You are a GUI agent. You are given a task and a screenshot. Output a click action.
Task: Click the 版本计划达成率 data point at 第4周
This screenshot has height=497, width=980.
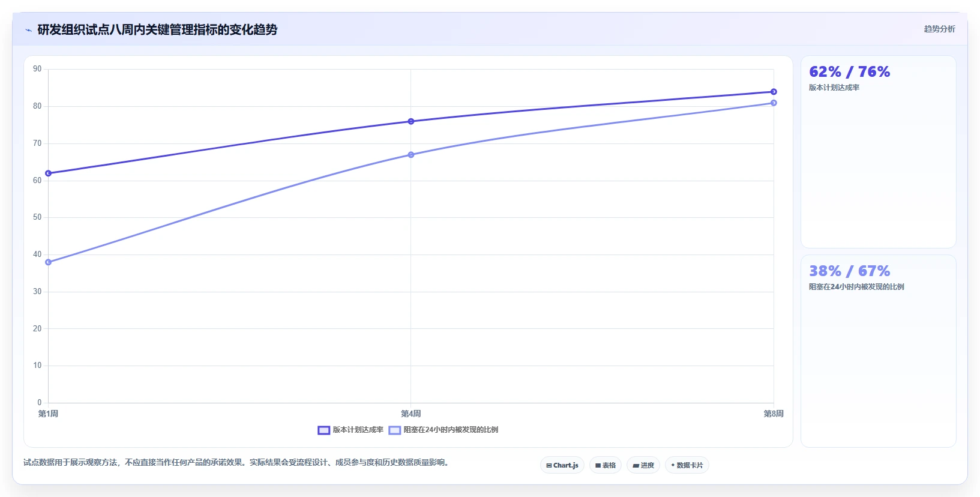click(x=411, y=121)
